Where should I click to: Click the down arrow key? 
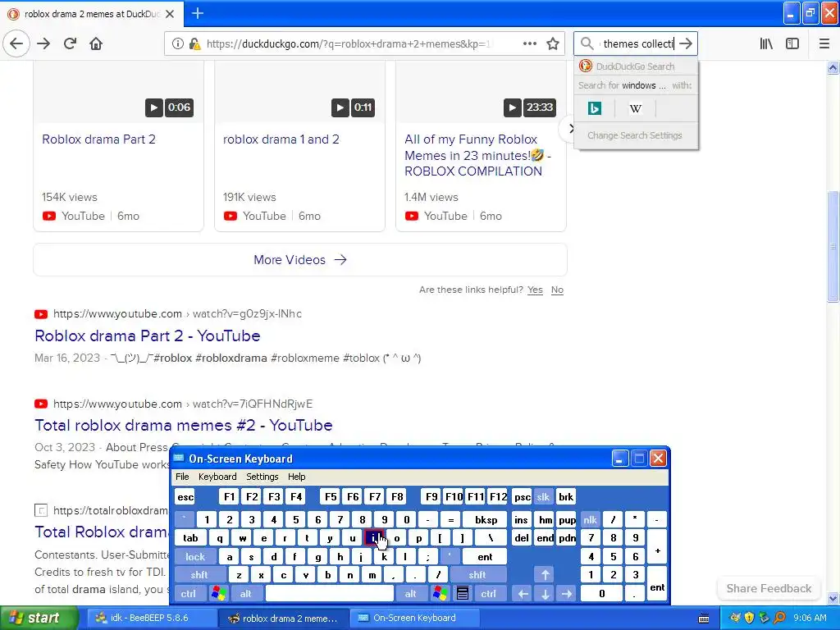click(545, 594)
